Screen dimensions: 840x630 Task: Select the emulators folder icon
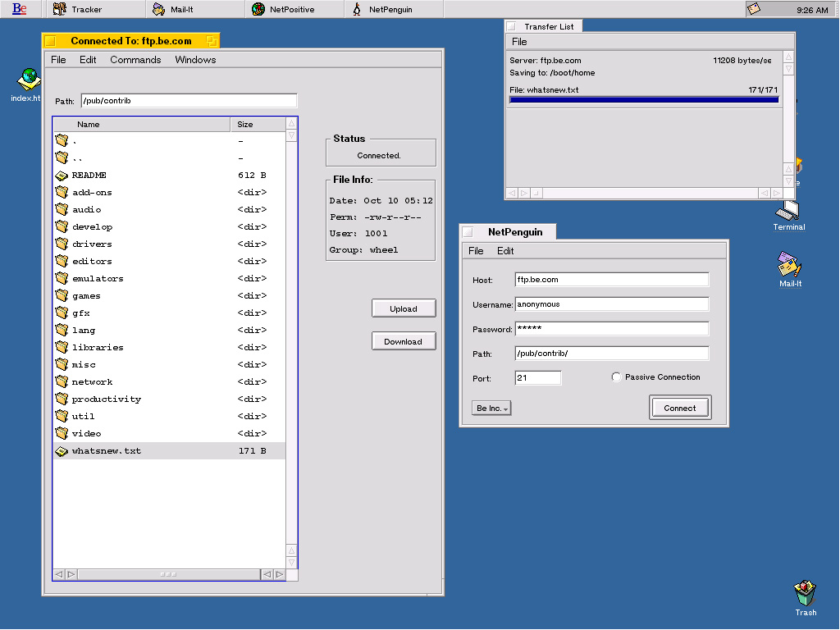62,278
